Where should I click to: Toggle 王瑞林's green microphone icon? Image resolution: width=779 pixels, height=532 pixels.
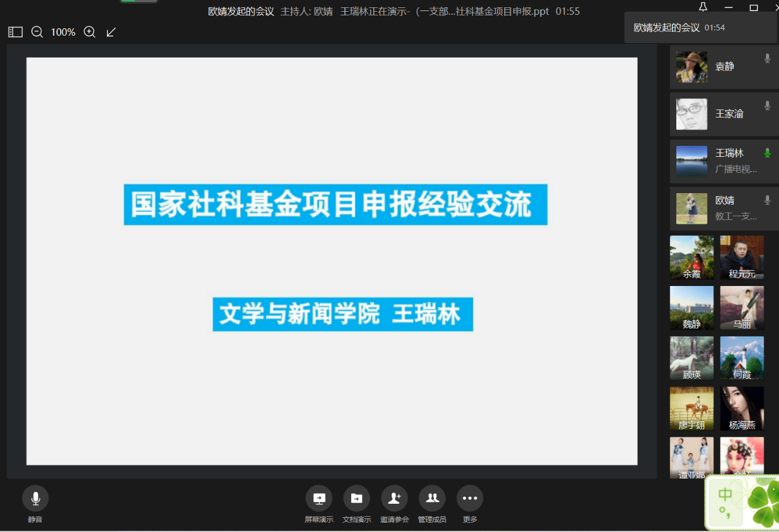[767, 153]
